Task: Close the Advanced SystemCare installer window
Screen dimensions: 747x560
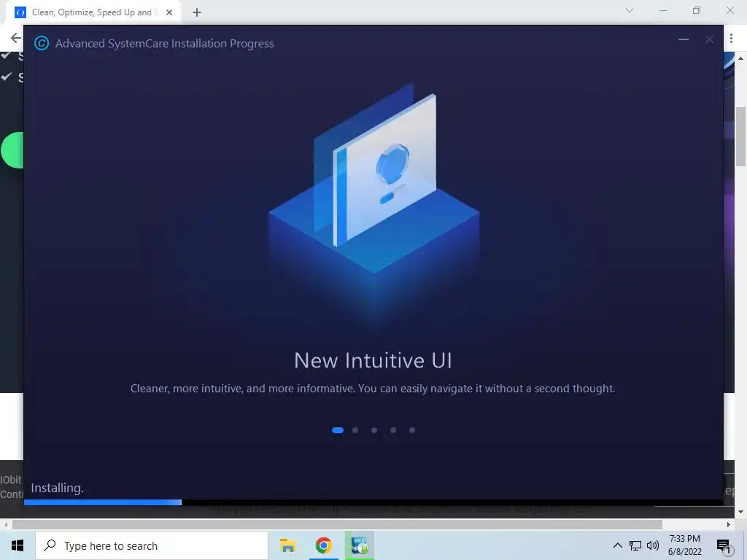Action: tap(709, 39)
